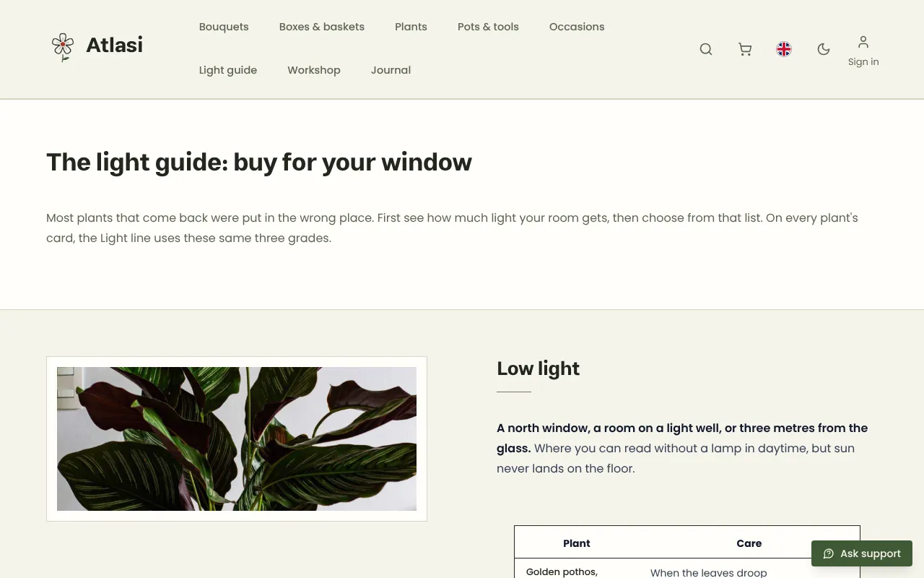Screen dimensions: 924x578
Task: Click the Ask support button
Action: (x=862, y=553)
